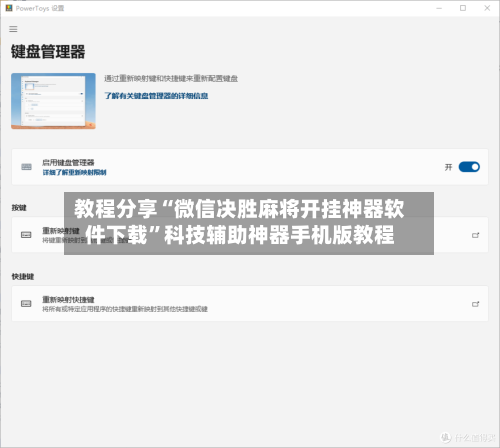Click the Keyboard Manager preview thumbnail
This screenshot has height=448, width=500.
click(x=53, y=101)
